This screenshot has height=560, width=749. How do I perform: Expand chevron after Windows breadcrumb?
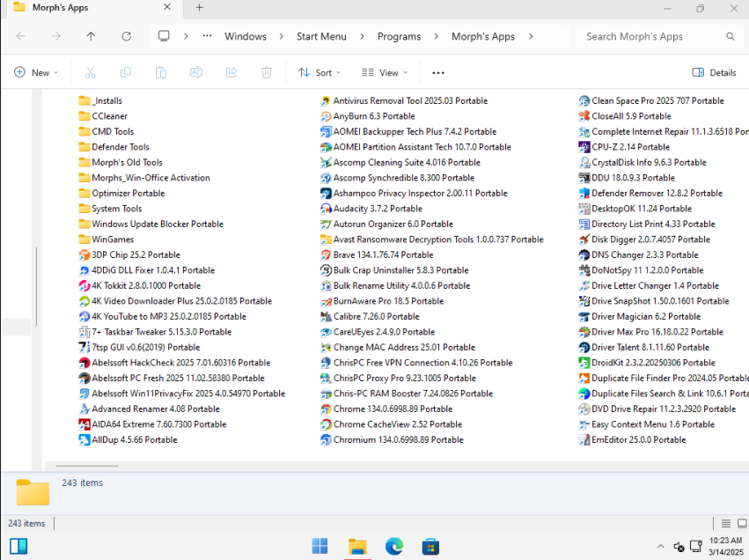(282, 36)
